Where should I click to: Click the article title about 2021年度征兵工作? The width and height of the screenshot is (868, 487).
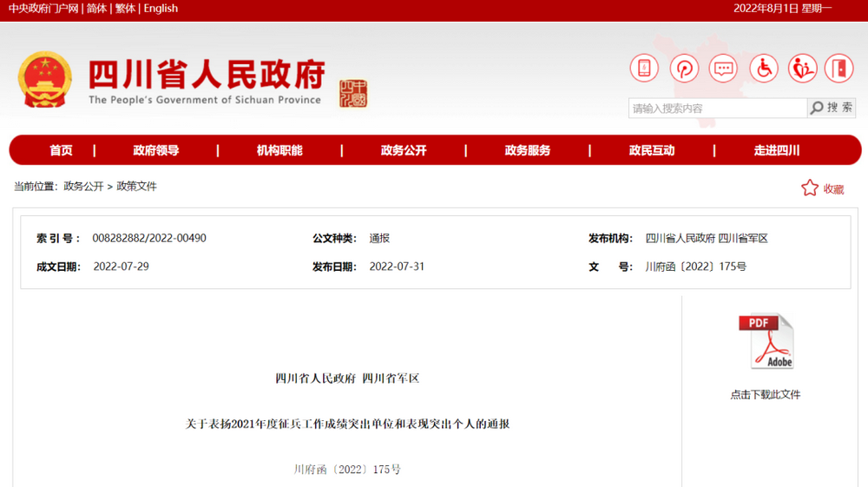pyautogui.click(x=347, y=424)
